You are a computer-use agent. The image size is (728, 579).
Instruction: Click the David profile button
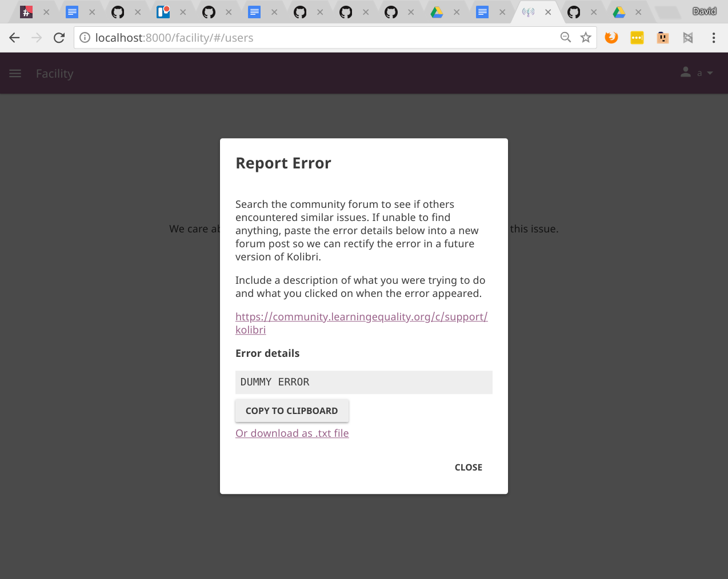click(704, 11)
